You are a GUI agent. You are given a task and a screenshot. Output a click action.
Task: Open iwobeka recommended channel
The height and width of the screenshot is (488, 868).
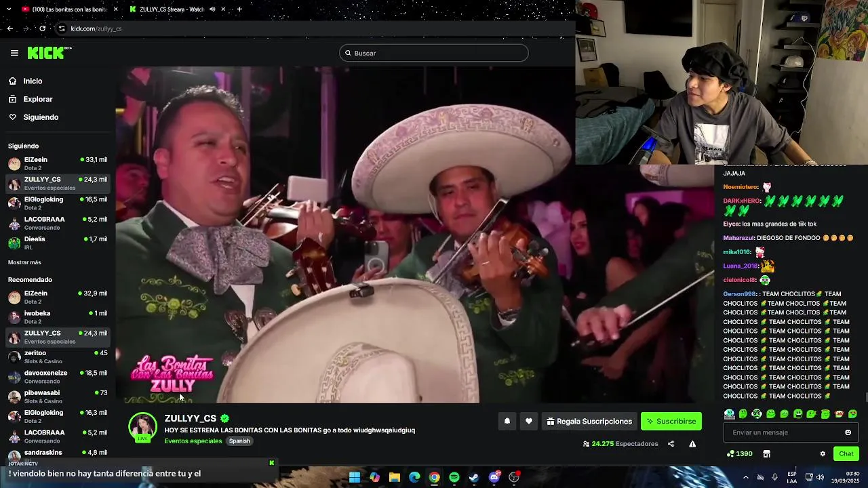(58, 317)
